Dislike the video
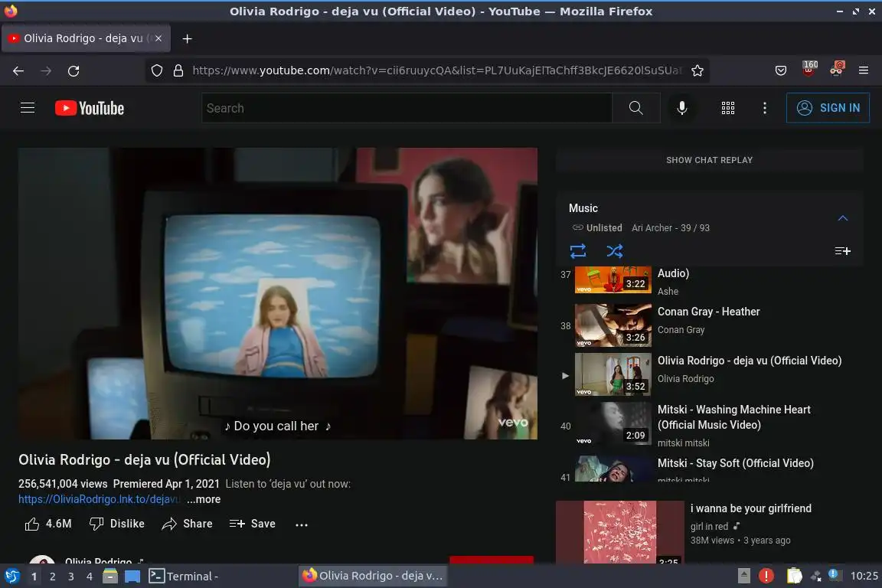 [x=117, y=524]
